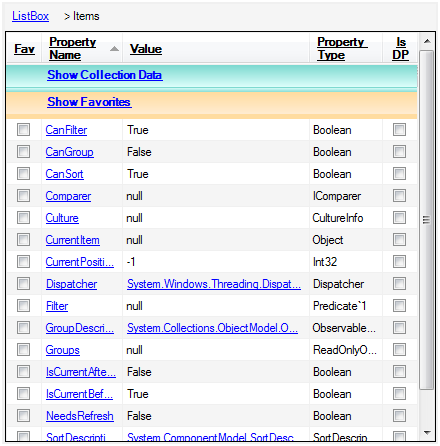
Task: Click the scrollbar down arrow
Action: 427,433
